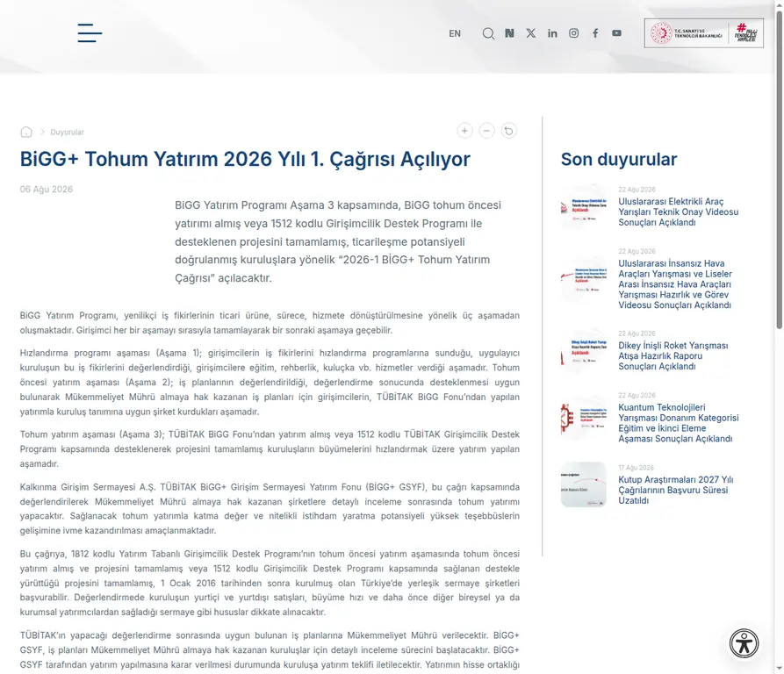Open the site search icon

[x=488, y=33]
